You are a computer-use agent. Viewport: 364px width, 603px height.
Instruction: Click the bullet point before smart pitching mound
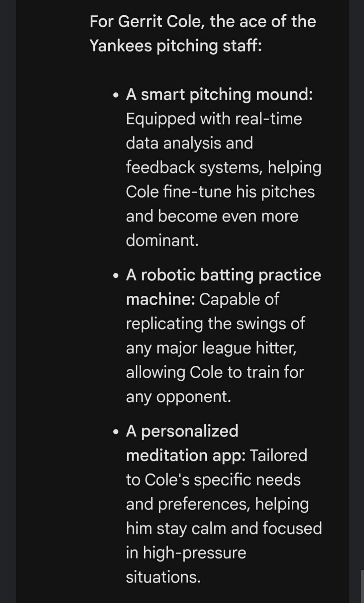tap(116, 95)
